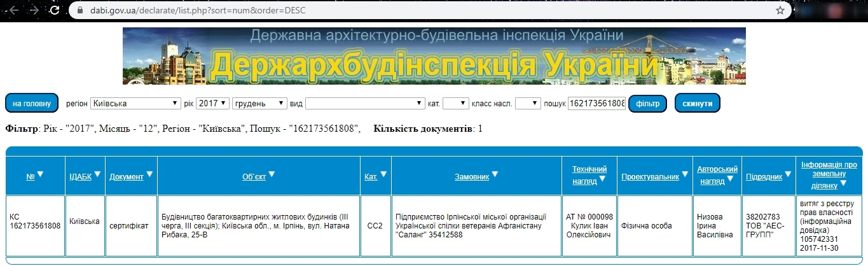Open the Держархбудінспекція України banner

(x=434, y=56)
